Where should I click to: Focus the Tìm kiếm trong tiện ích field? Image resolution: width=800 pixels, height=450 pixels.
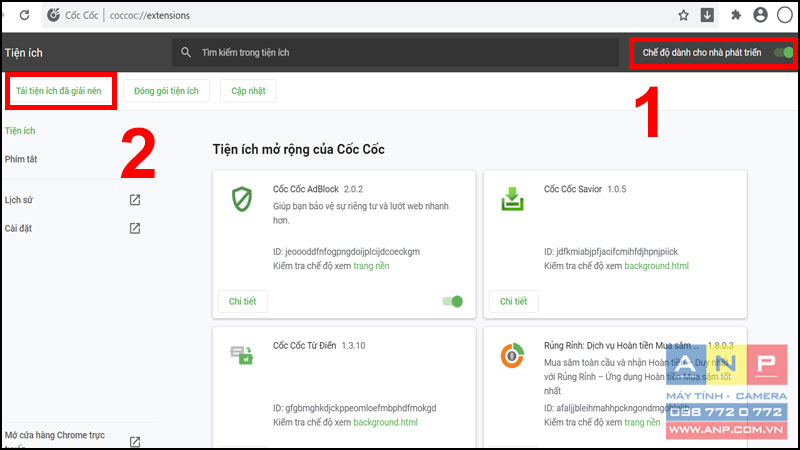395,52
